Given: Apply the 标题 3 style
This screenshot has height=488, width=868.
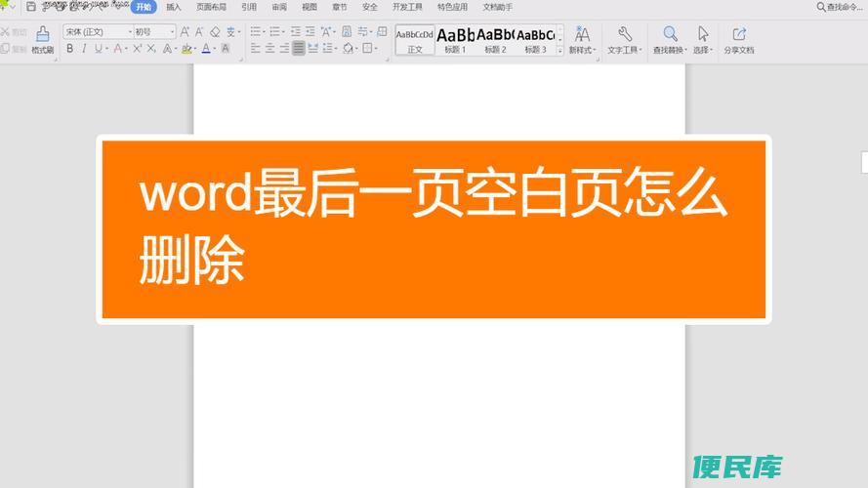Looking at the screenshot, I should click(x=535, y=40).
